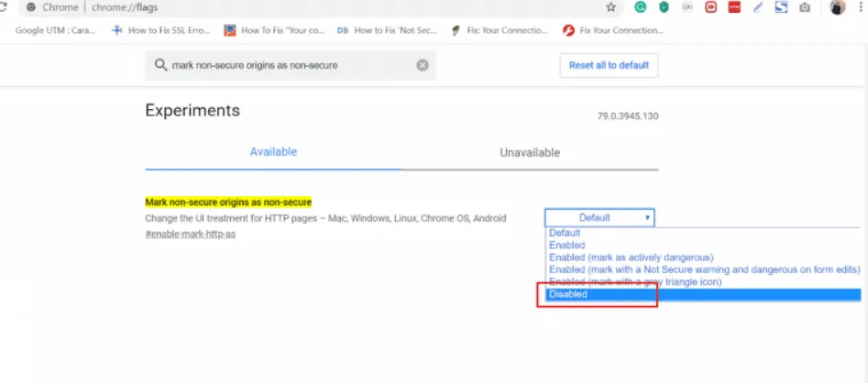Open the 'Fix: Your Connectio...' bookmark
The width and height of the screenshot is (868, 383).
(500, 30)
